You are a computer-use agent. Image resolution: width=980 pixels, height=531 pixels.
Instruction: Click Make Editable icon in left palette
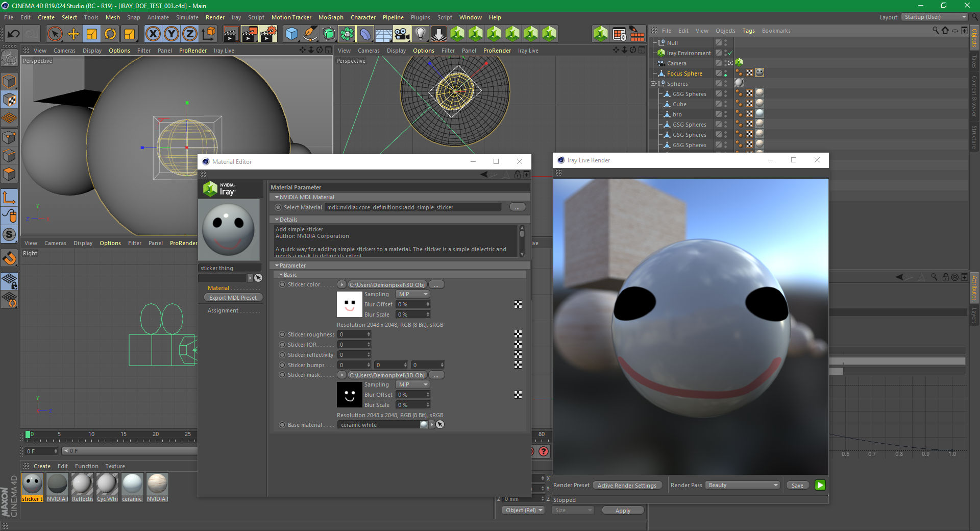coord(9,59)
